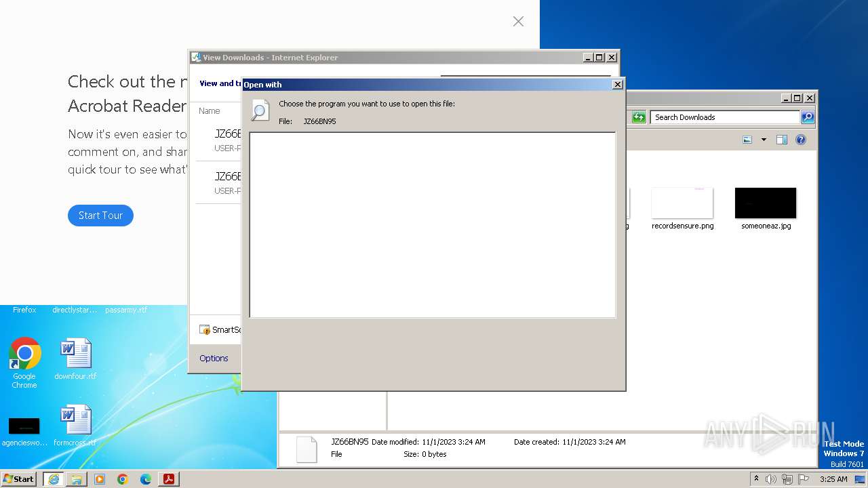Click the volume speaker tray icon

tap(771, 479)
